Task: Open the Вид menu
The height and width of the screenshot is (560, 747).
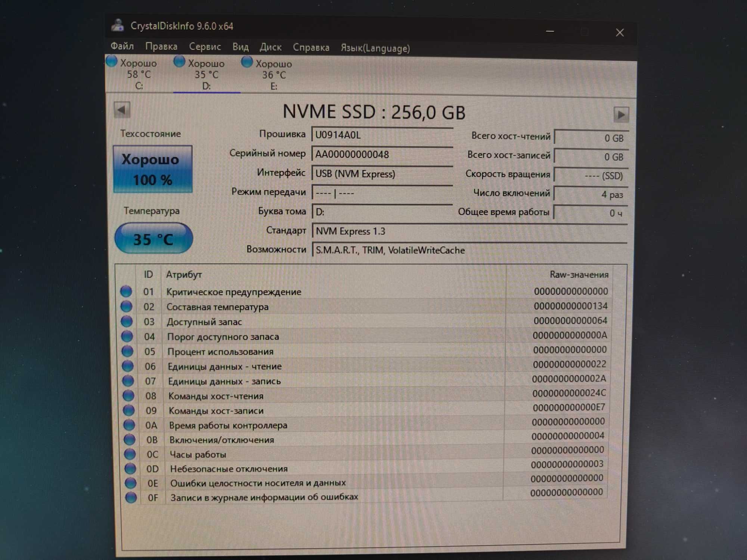Action: [x=241, y=47]
